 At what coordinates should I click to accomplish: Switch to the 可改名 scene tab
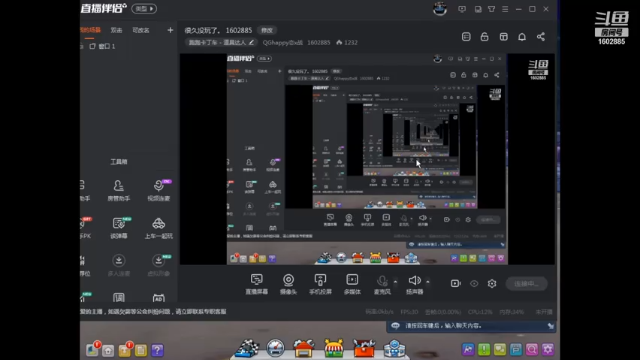[141, 30]
